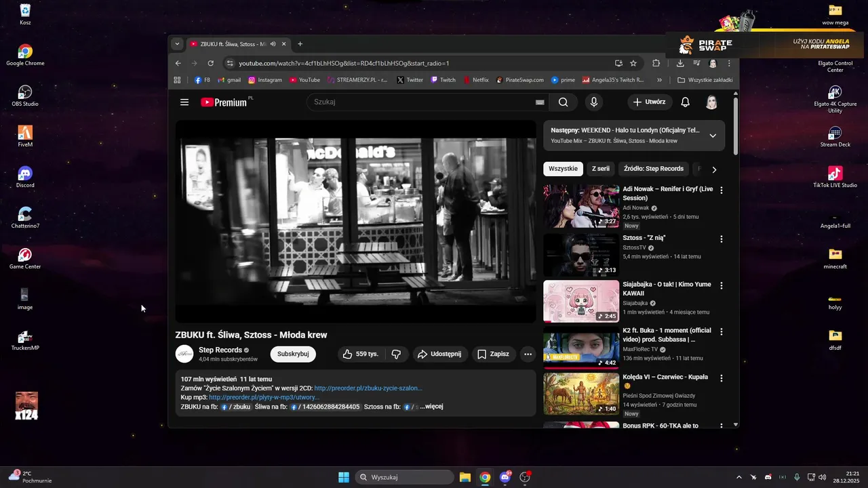Click the video player area
The height and width of the screenshot is (488, 868).
click(355, 222)
